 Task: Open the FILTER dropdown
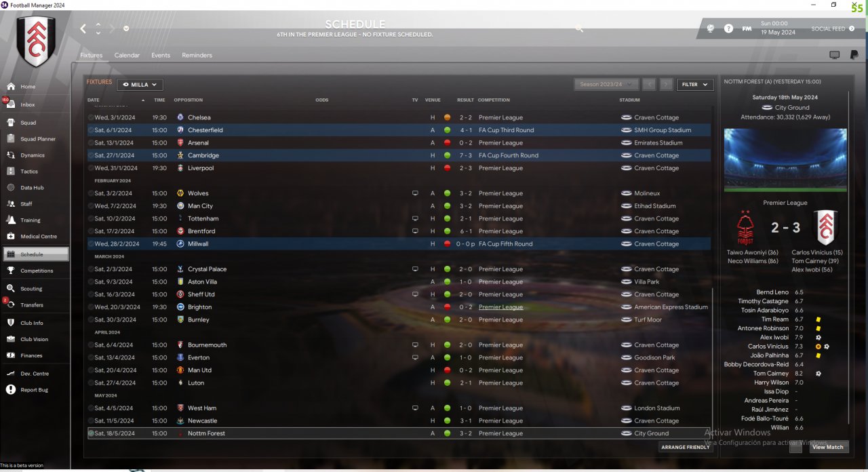695,84
